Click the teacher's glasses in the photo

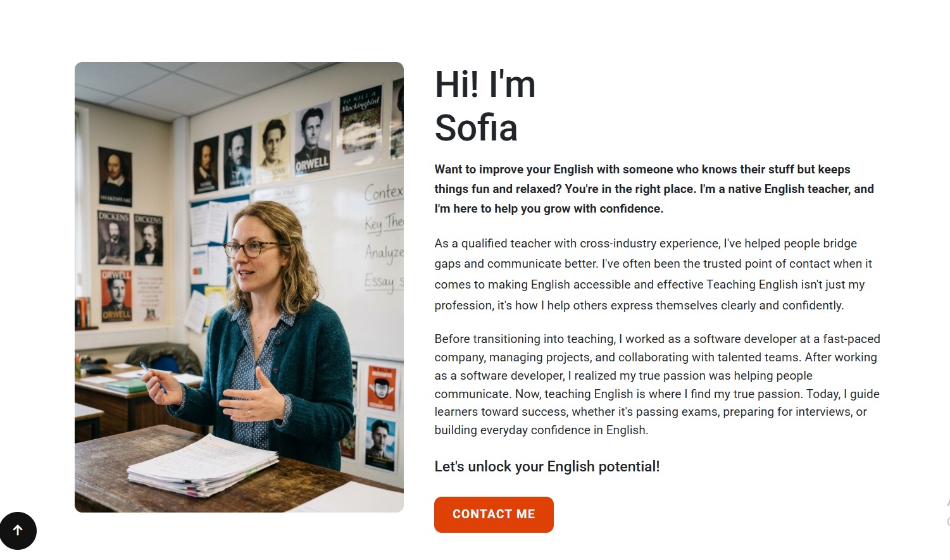coord(250,249)
